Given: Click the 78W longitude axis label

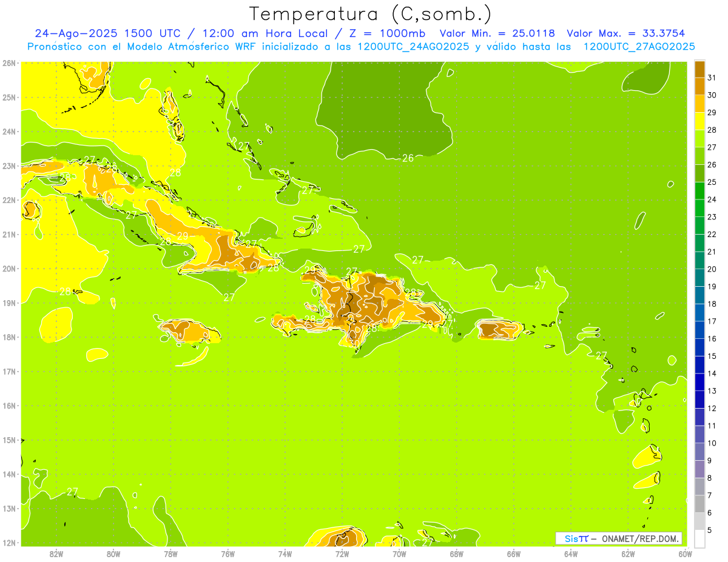Looking at the screenshot, I should [x=170, y=554].
